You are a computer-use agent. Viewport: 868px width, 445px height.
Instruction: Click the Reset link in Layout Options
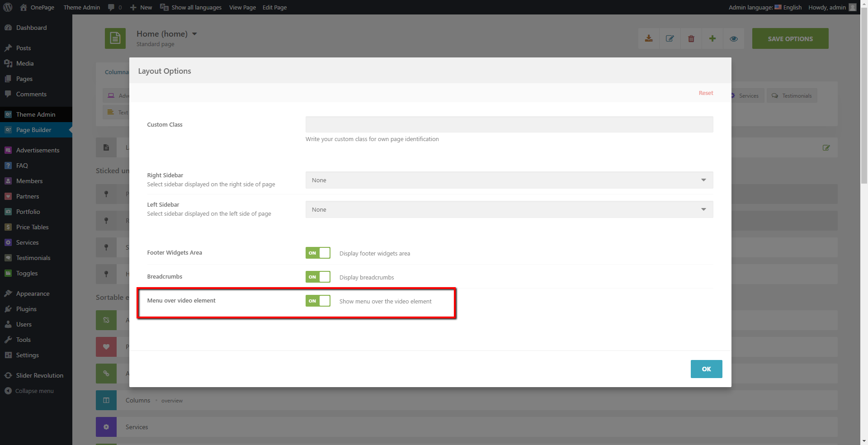click(x=706, y=93)
